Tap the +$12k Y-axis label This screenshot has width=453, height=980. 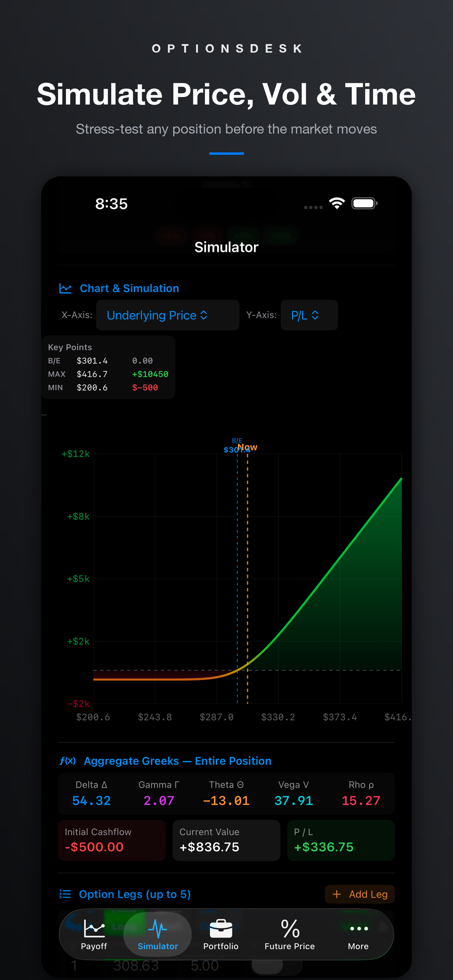point(76,454)
